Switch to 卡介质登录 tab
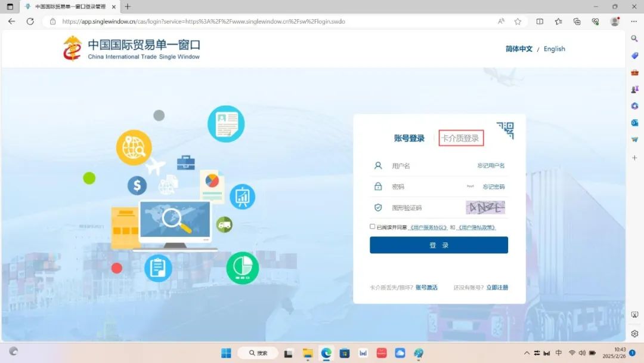The width and height of the screenshot is (644, 363). [460, 139]
